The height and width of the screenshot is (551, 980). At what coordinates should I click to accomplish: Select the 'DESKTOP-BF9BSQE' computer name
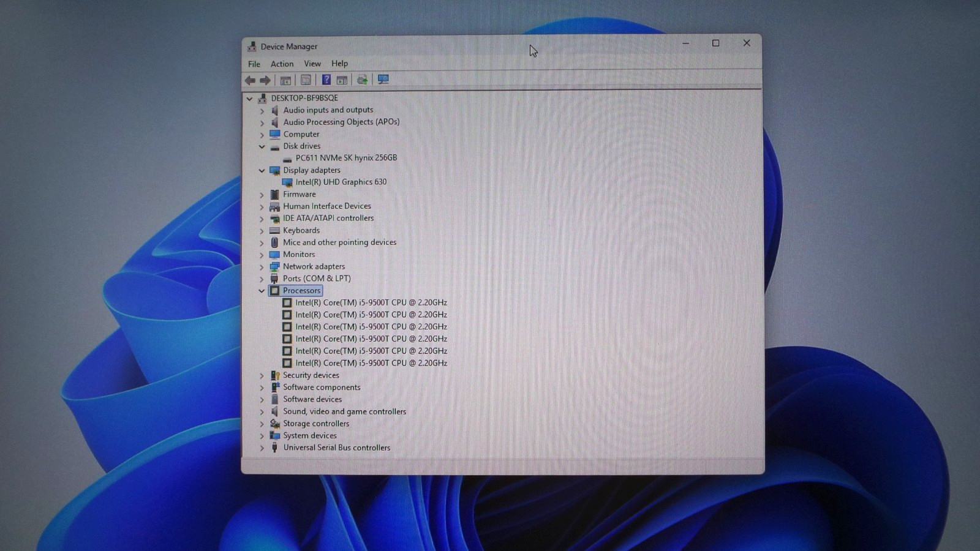[304, 98]
